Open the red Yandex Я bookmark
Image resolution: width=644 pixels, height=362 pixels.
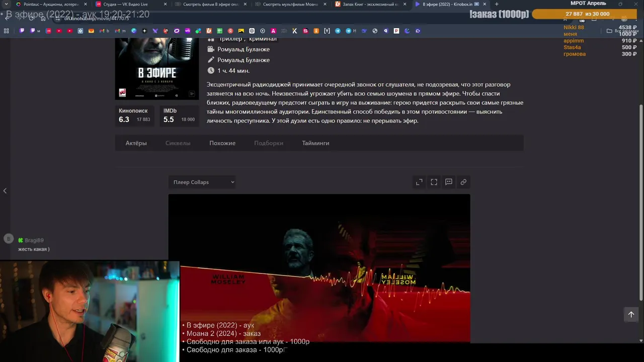tap(230, 31)
